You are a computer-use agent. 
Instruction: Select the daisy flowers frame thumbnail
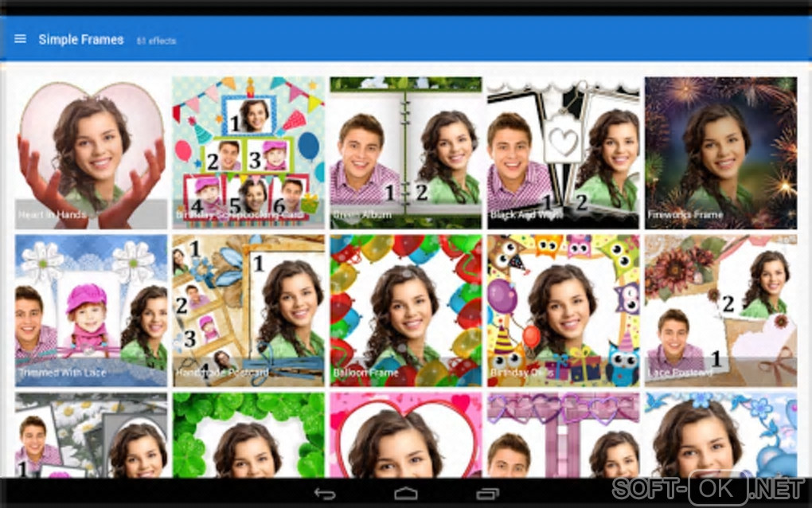91,435
